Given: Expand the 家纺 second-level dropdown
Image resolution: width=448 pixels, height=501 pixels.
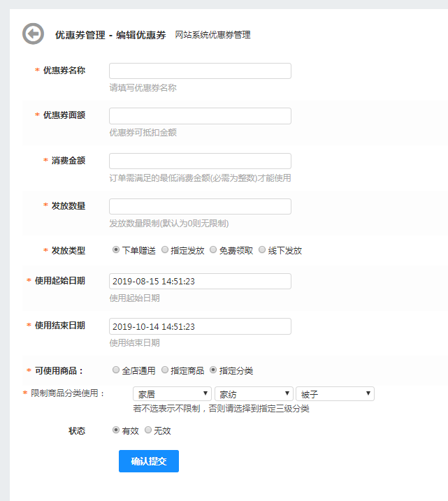Looking at the screenshot, I should point(254,394).
